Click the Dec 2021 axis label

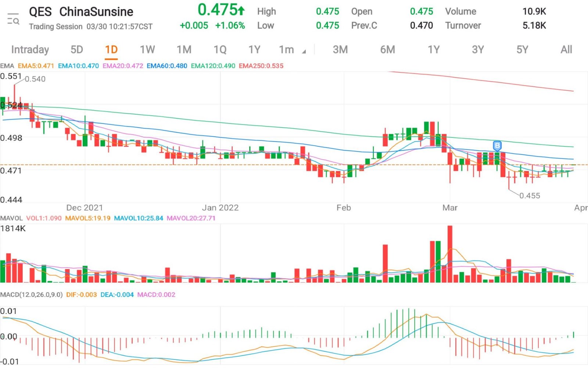pos(85,208)
